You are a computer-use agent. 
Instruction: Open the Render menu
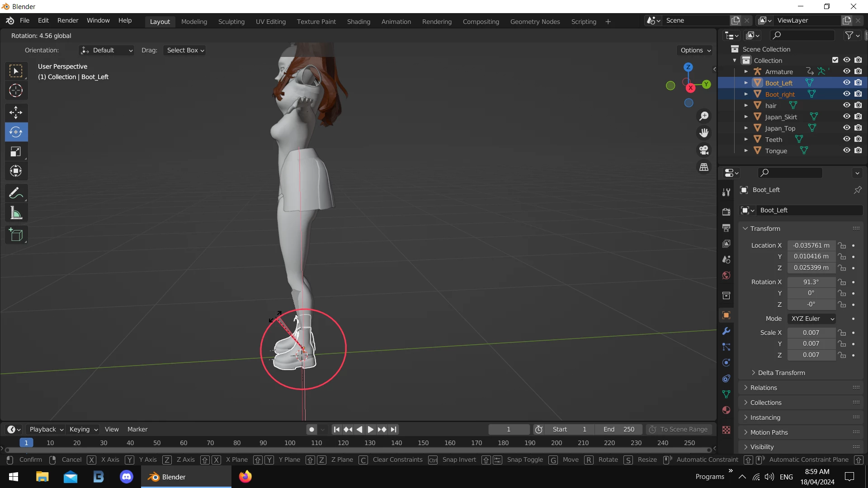(x=68, y=21)
